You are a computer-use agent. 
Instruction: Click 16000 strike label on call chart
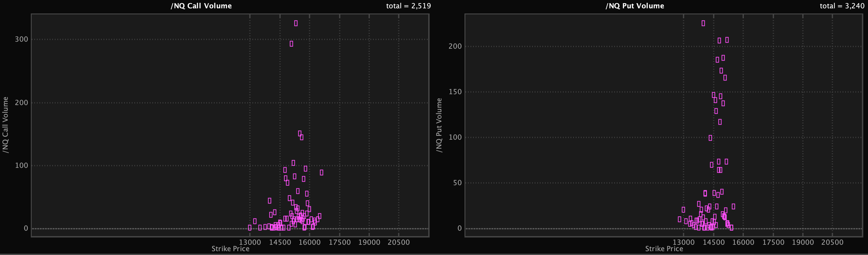tap(310, 242)
